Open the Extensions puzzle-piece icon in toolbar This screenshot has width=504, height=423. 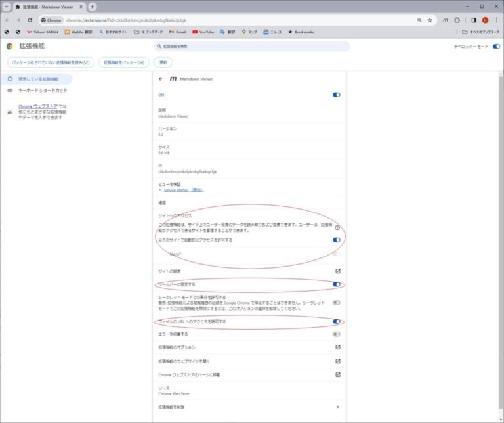click(457, 20)
